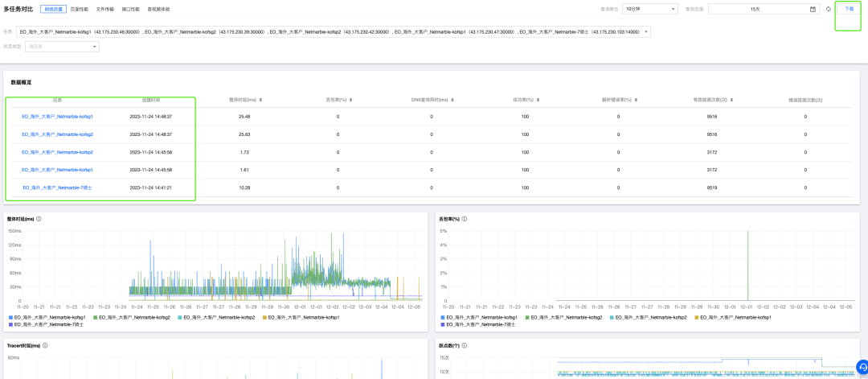The image size is (868, 379).
Task: Click the 创建时间 column header
Action: 151,101
